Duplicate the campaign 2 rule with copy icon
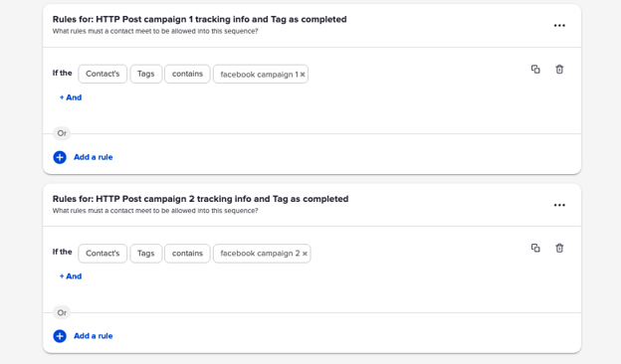 tap(535, 248)
